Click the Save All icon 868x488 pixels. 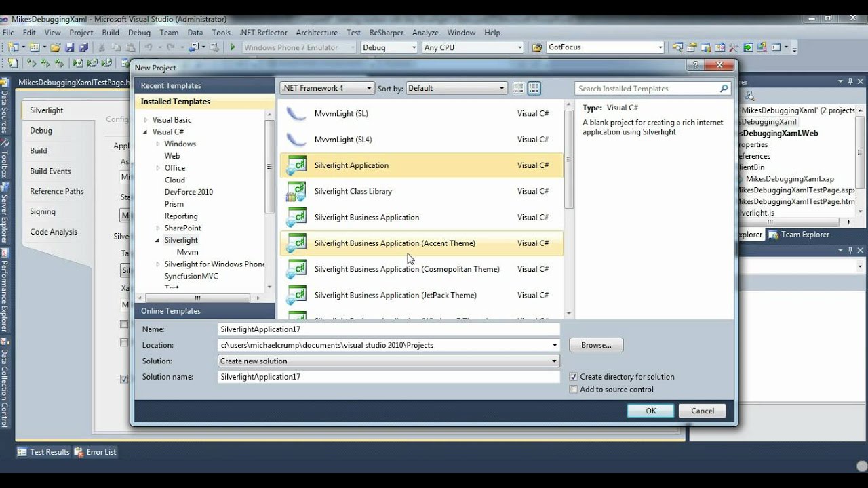coord(84,47)
